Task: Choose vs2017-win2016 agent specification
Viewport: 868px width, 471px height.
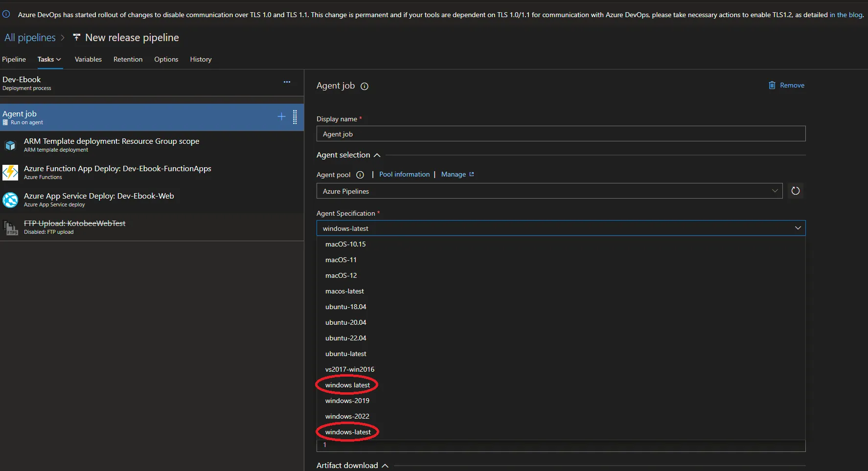Action: [561, 369]
